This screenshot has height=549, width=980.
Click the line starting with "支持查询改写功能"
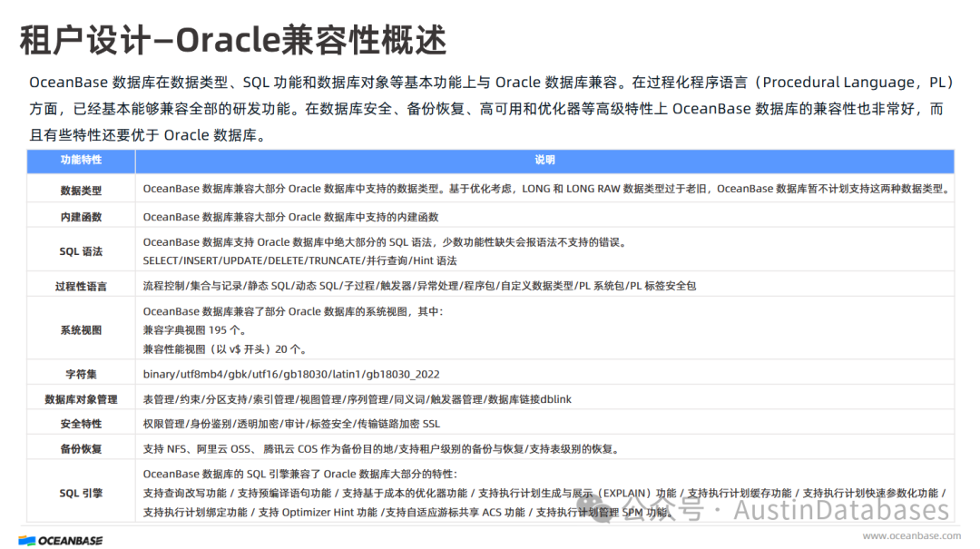[x=545, y=494]
